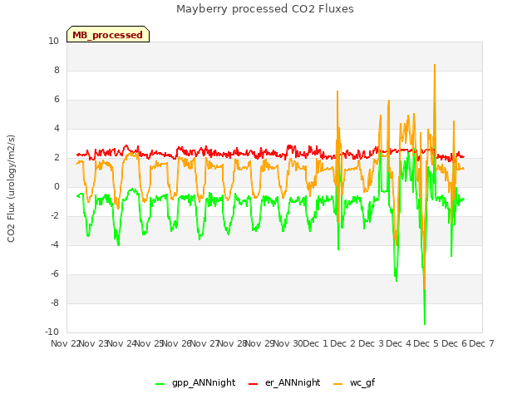Click the y-axis value -6

[x=55, y=274]
